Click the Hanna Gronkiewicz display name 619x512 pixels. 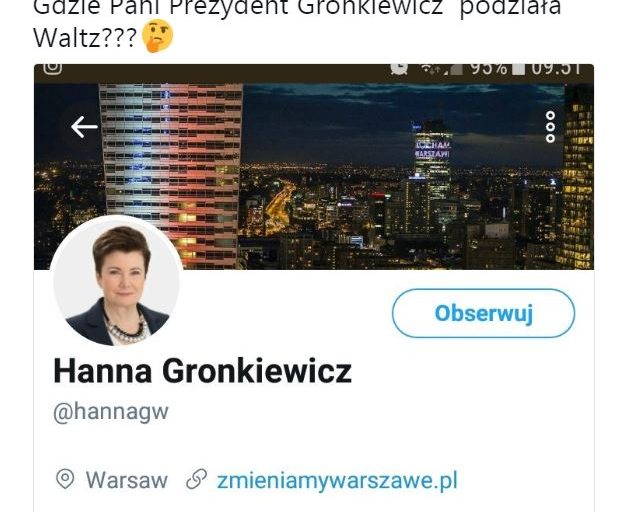tap(203, 371)
